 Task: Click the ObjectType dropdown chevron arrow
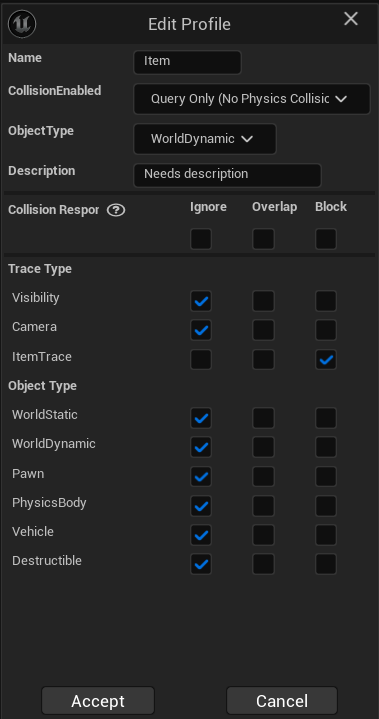(x=247, y=139)
